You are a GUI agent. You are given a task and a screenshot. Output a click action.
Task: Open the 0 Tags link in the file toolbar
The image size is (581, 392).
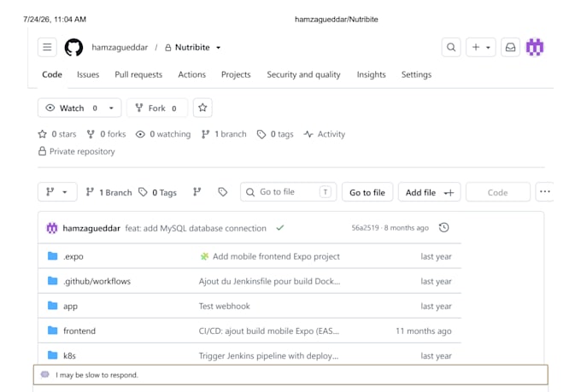pyautogui.click(x=158, y=192)
